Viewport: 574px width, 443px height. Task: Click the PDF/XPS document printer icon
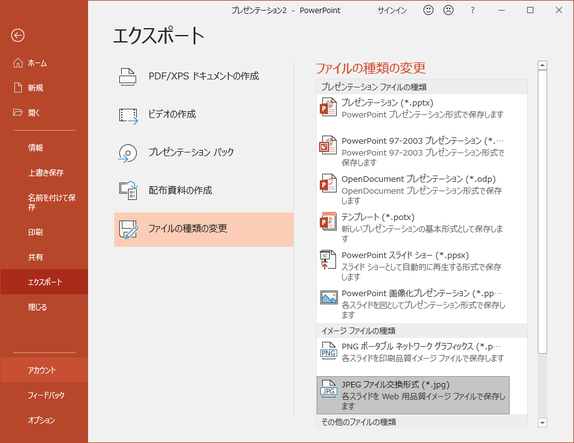click(128, 77)
